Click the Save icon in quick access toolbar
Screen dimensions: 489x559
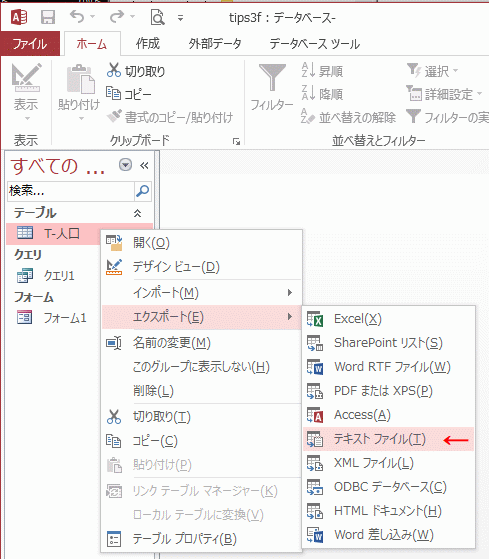pyautogui.click(x=48, y=17)
